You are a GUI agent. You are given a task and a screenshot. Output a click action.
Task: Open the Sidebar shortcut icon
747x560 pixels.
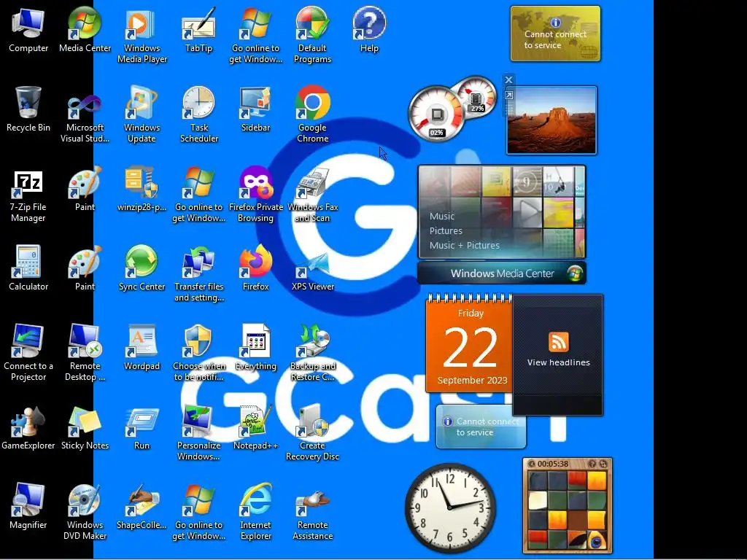pos(256,109)
